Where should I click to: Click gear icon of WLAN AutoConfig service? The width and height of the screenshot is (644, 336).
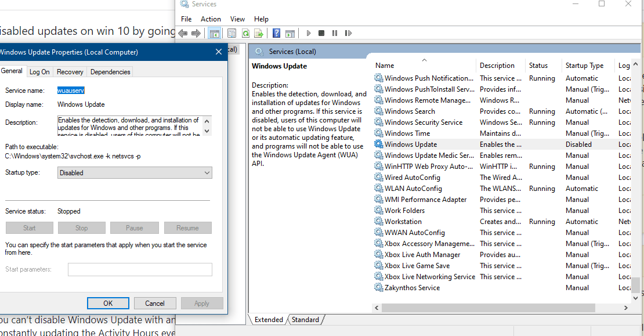click(x=379, y=188)
